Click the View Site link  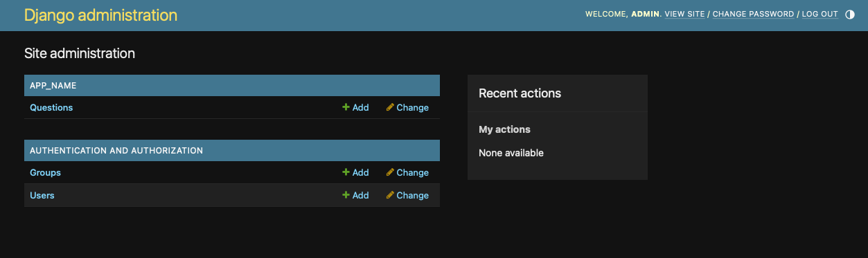coord(684,14)
